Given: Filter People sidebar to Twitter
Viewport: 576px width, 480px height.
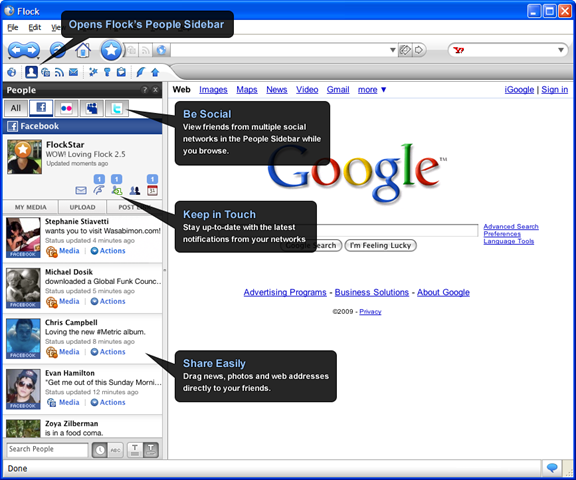Looking at the screenshot, I should [117, 108].
